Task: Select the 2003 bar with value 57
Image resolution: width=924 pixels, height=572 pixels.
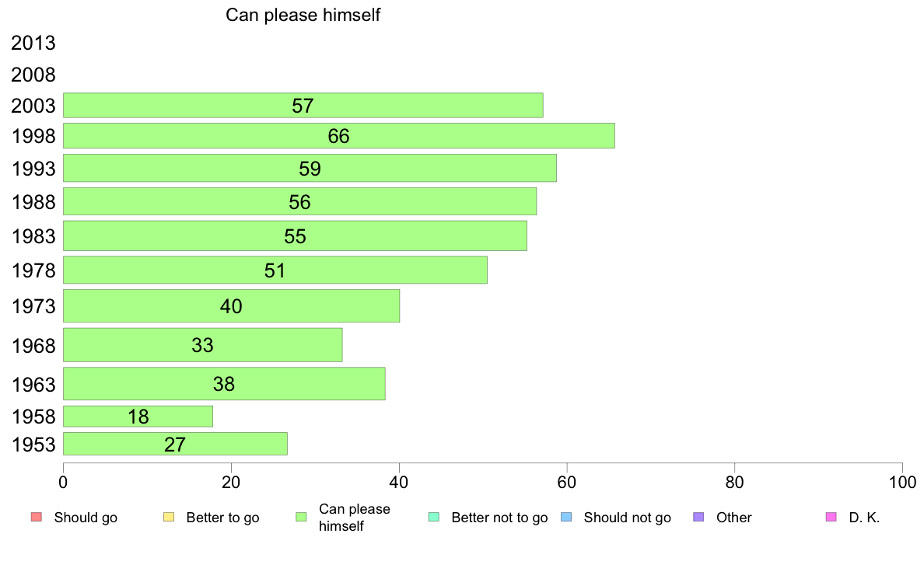Action: [303, 105]
